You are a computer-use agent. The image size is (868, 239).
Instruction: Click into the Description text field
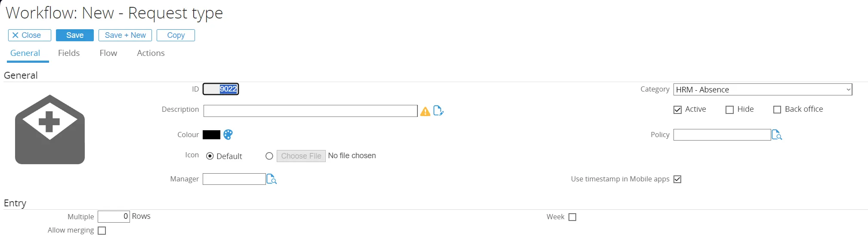pyautogui.click(x=310, y=111)
